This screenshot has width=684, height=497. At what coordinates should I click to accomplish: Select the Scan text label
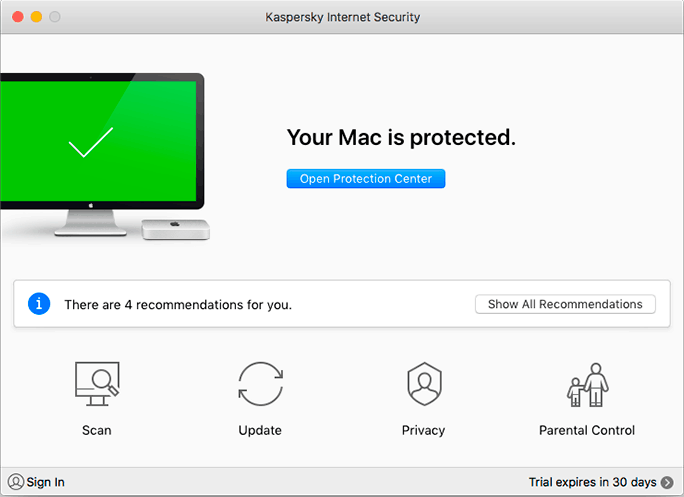[x=96, y=430]
